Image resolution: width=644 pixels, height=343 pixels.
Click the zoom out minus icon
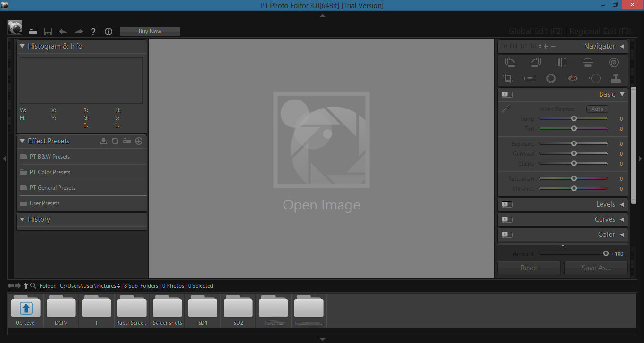pyautogui.click(x=553, y=46)
